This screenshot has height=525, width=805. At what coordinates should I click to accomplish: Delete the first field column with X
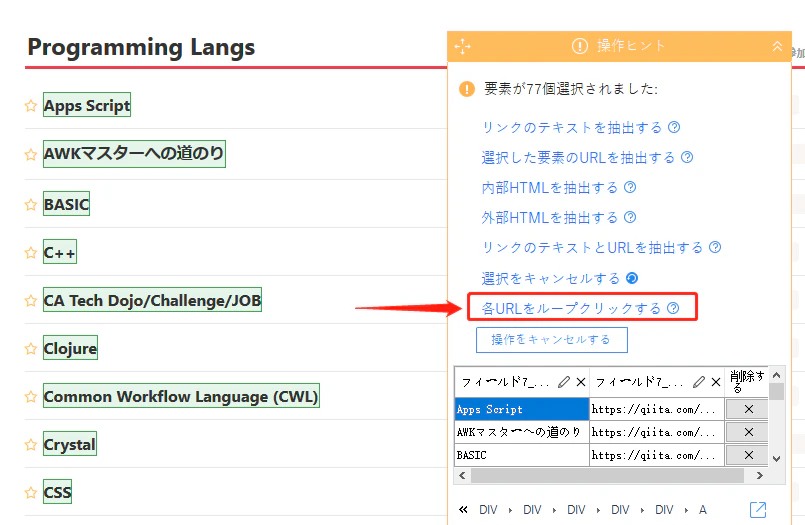point(581,382)
